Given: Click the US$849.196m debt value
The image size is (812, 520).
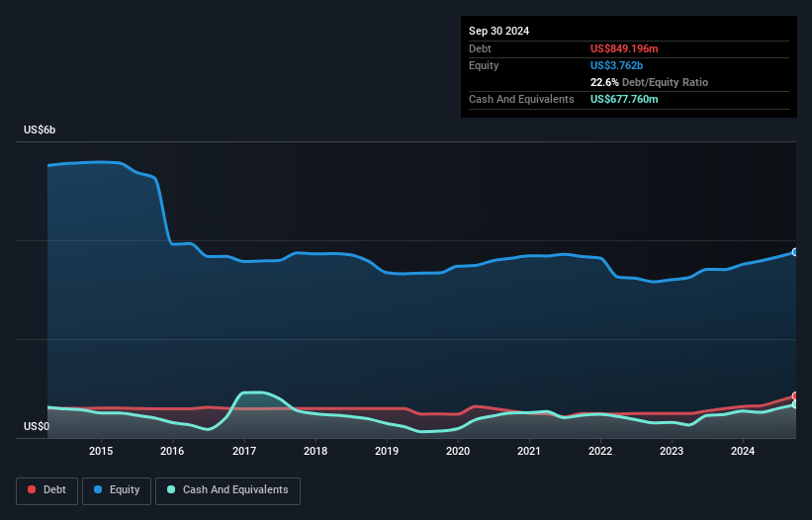Looking at the screenshot, I should click(x=624, y=48).
